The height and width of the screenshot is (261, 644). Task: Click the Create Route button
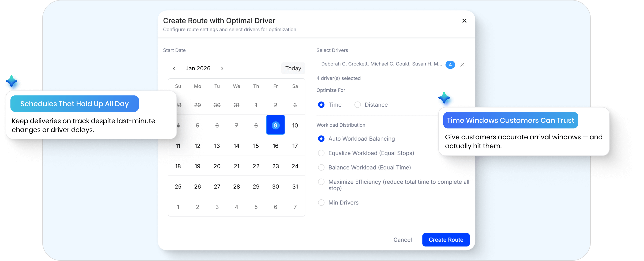click(x=446, y=239)
